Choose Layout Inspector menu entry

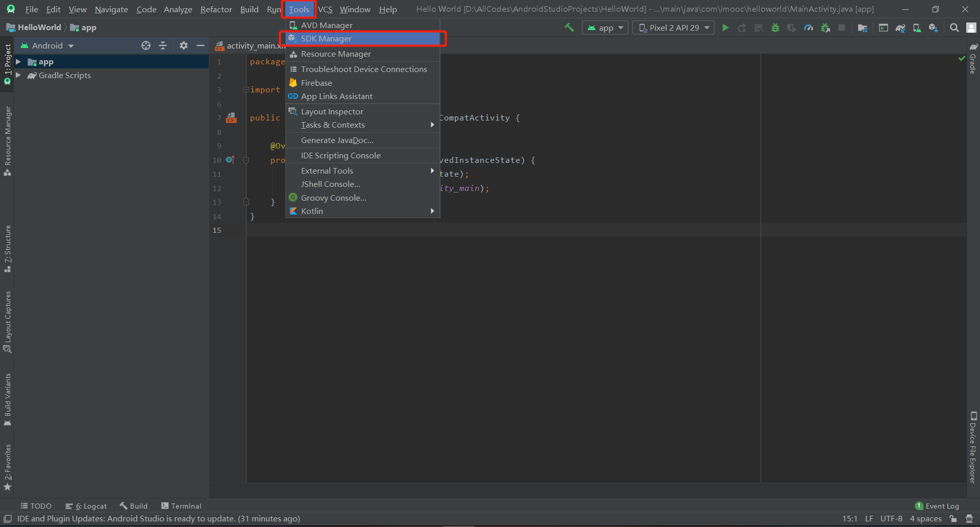363,111
